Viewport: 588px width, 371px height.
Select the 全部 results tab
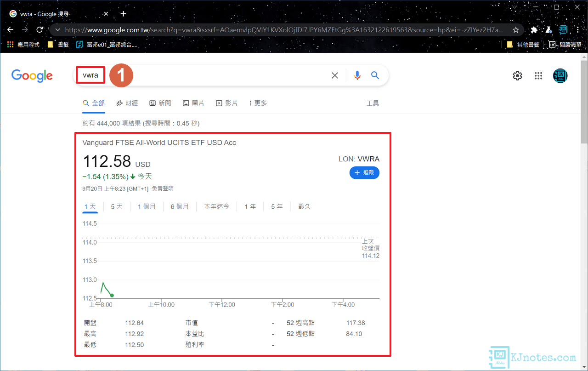tap(94, 103)
